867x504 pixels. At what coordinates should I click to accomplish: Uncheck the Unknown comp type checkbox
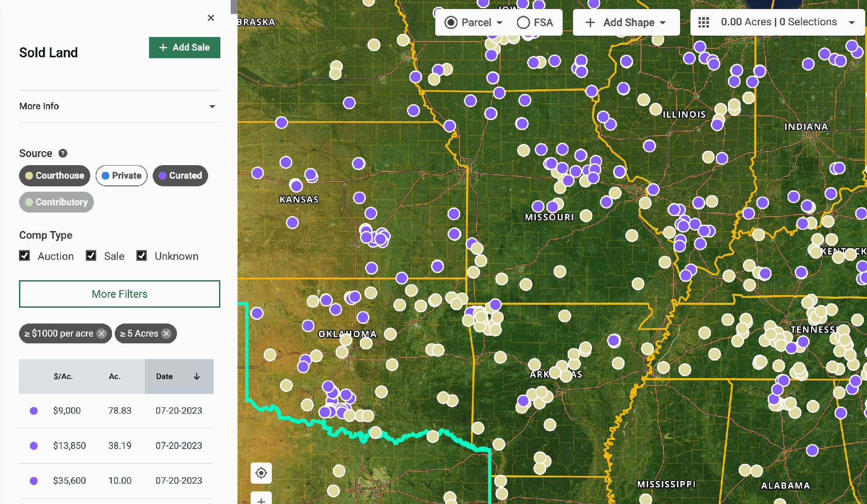142,255
